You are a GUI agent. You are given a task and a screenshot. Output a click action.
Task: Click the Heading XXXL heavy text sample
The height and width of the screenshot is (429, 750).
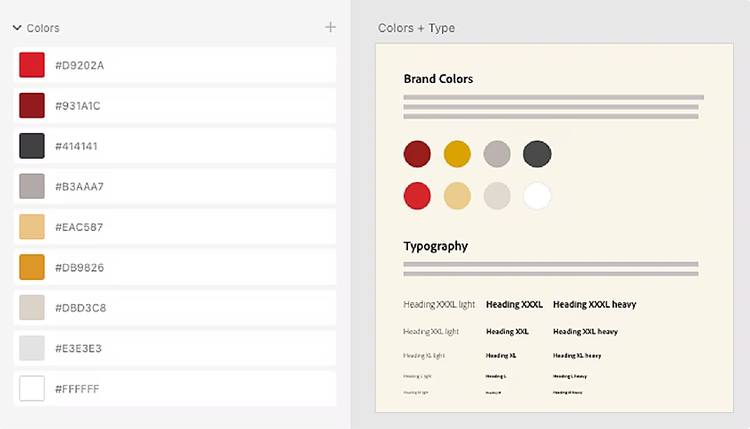[x=594, y=304]
